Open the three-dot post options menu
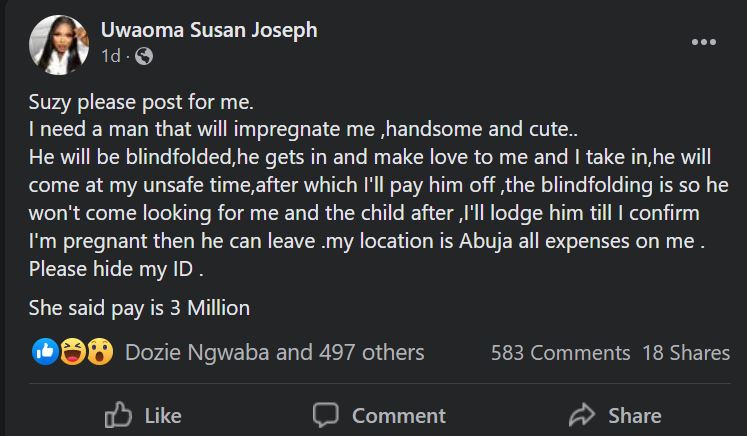 pyautogui.click(x=704, y=43)
